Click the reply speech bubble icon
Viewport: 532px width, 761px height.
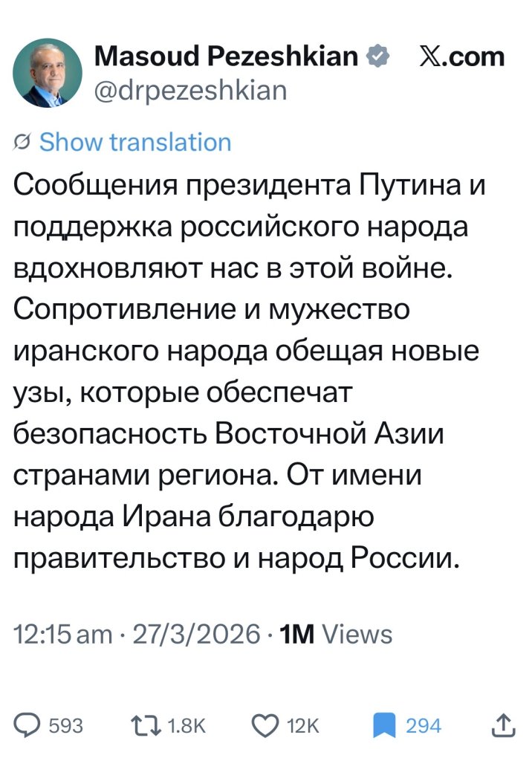point(27,725)
